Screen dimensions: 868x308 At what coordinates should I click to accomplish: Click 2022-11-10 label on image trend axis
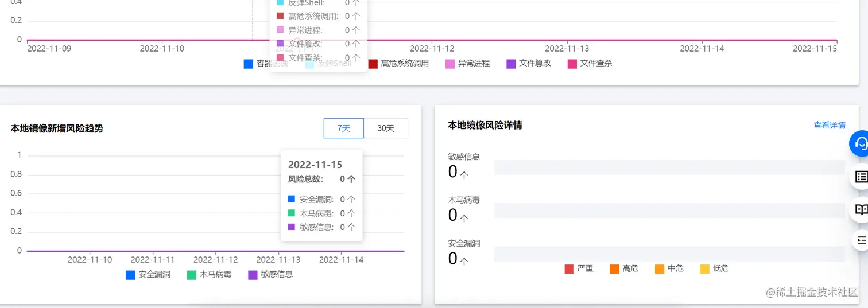tap(90, 260)
